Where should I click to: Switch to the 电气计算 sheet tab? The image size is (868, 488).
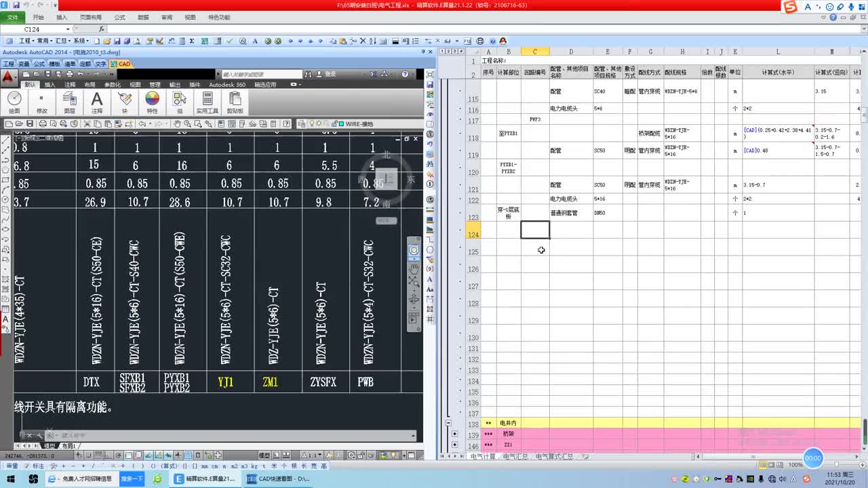click(x=484, y=457)
